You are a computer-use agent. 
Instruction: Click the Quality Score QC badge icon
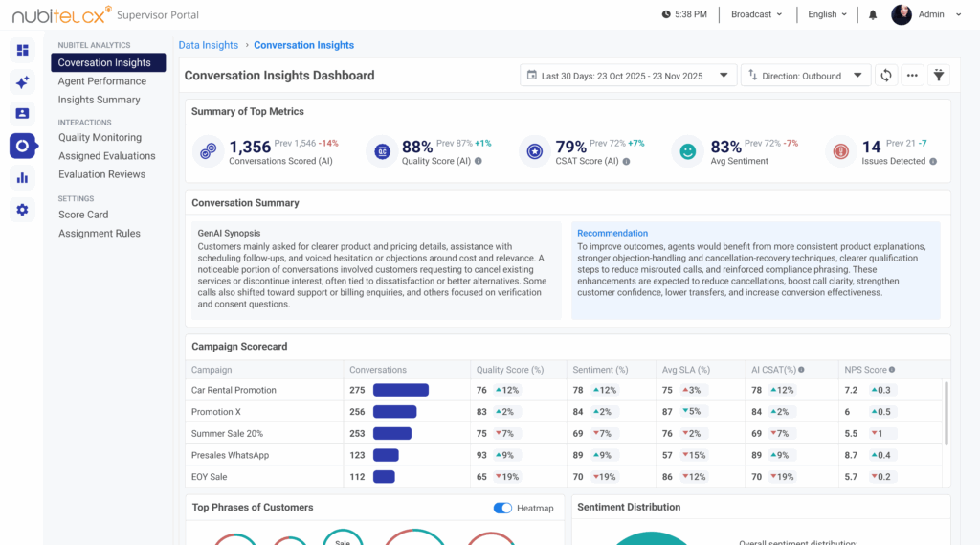(382, 151)
